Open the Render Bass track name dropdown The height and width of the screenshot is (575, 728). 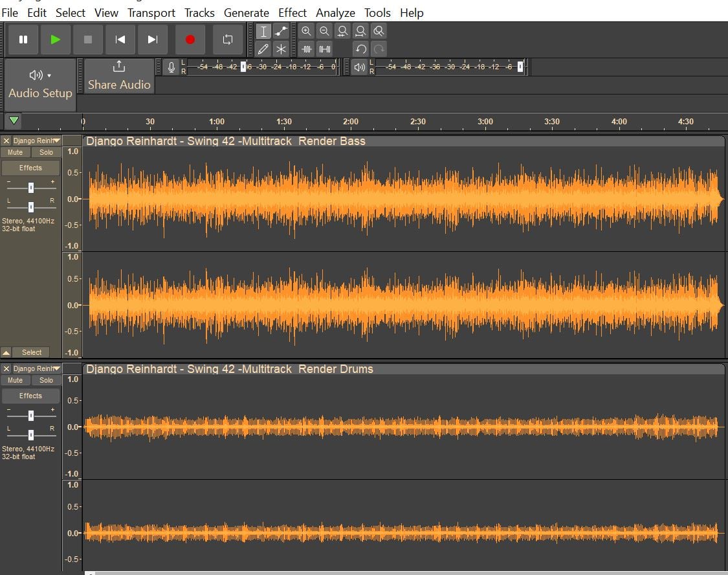point(36,141)
